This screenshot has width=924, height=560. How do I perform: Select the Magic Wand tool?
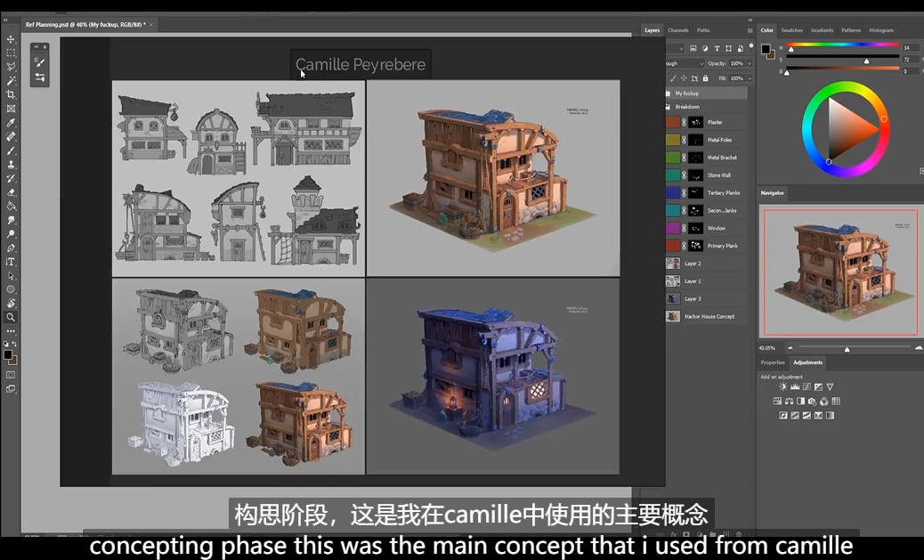[11, 81]
